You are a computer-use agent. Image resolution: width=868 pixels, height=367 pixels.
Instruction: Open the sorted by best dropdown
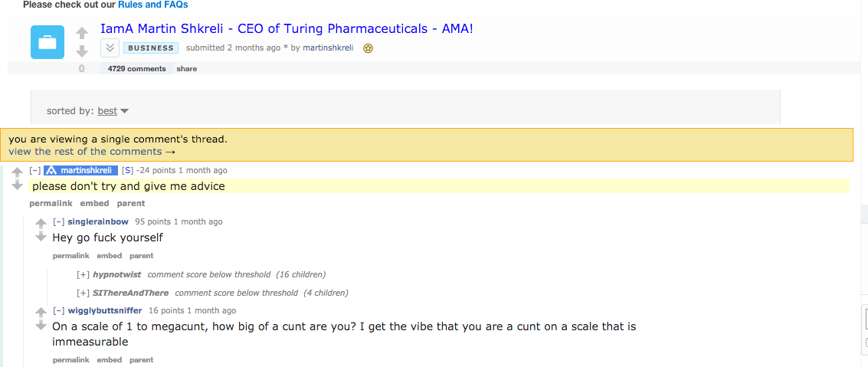(x=113, y=111)
